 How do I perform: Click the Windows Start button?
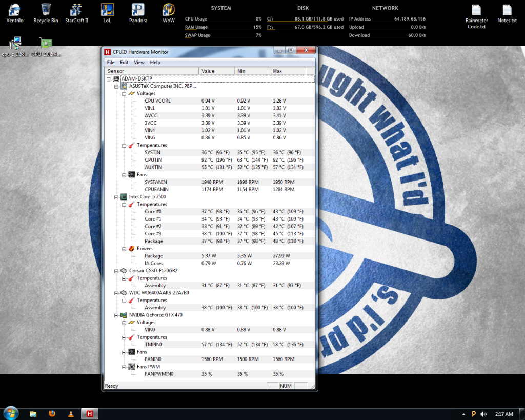click(11, 413)
